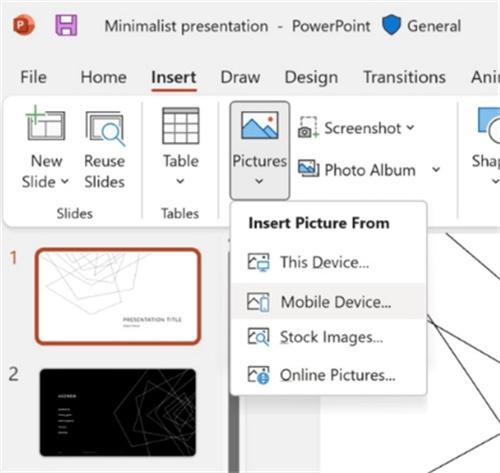Click the General sensitivity shield icon
Image resolution: width=500 pixels, height=473 pixels.
pos(391,25)
